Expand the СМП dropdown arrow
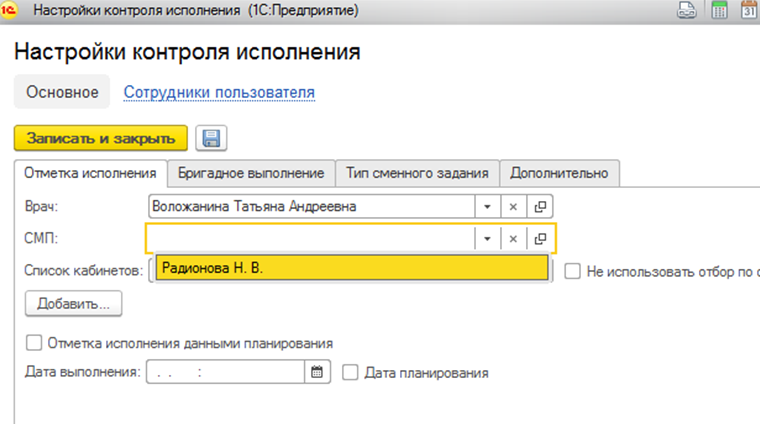 [x=485, y=239]
